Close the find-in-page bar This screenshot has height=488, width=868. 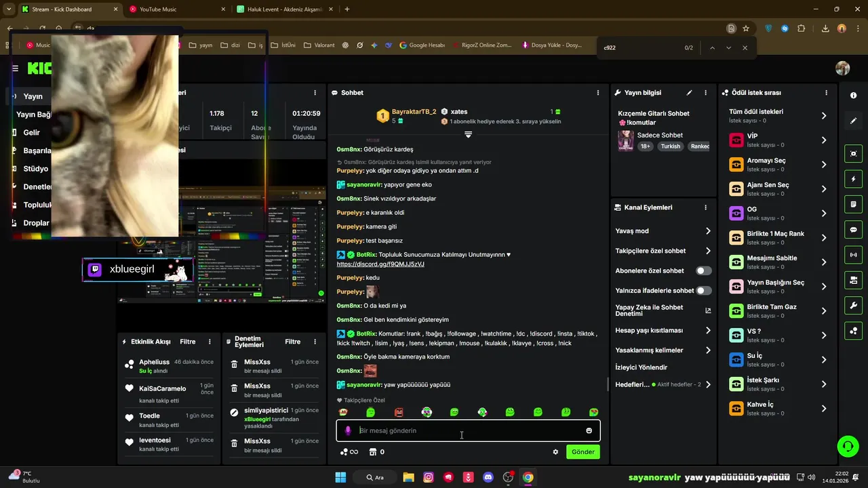[745, 48]
